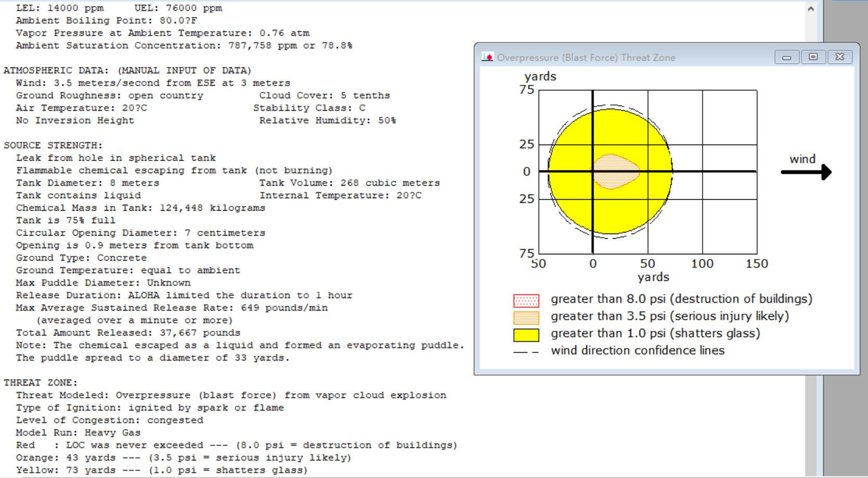Viewport: 868px width, 478px height.
Task: Click the 'Tank is 75% full' line
Action: click(x=65, y=221)
